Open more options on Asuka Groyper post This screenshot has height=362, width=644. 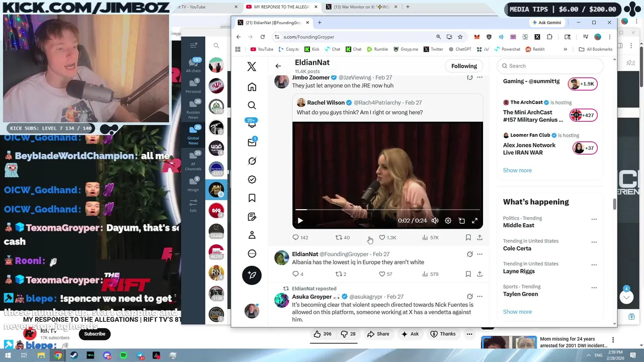[x=479, y=297]
